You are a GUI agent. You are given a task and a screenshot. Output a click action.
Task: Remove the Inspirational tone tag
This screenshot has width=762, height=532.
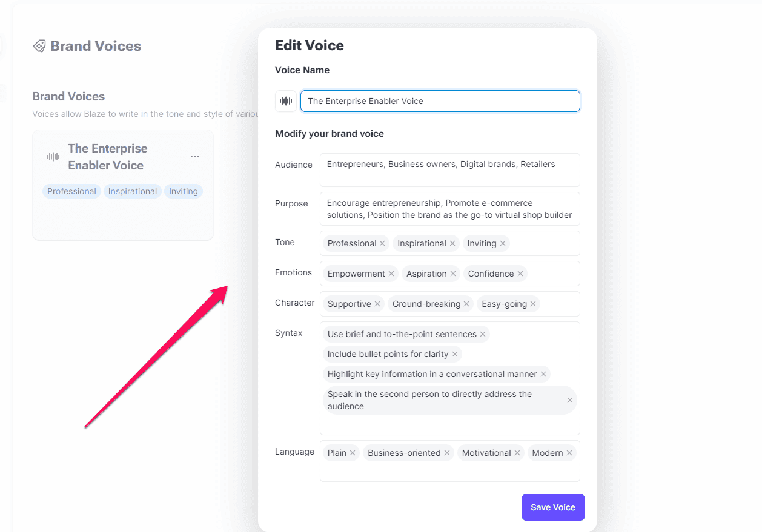tap(452, 243)
